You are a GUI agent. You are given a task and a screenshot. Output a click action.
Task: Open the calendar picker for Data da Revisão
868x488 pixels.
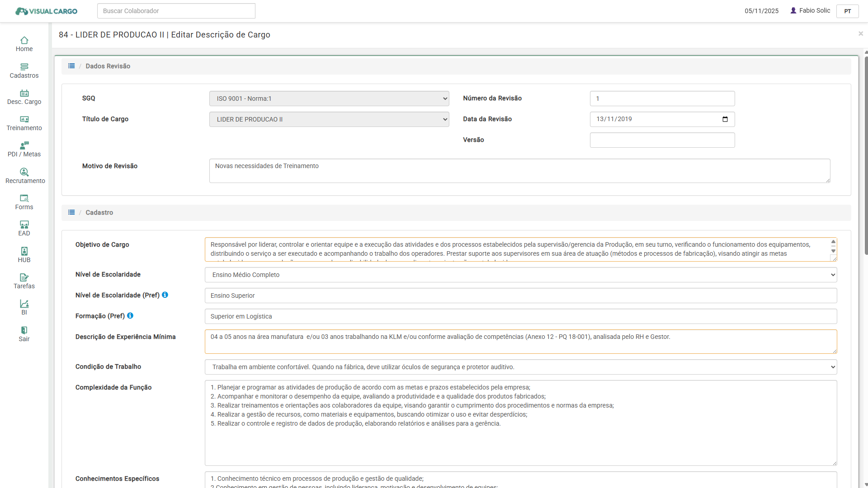click(x=725, y=119)
